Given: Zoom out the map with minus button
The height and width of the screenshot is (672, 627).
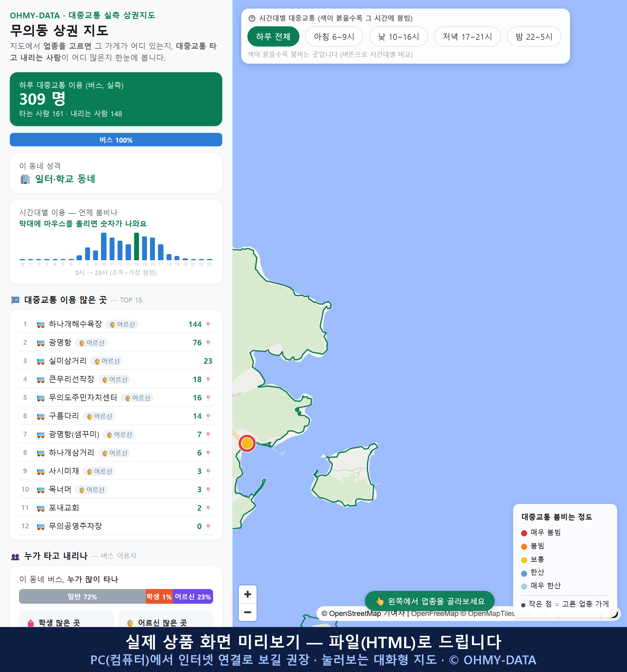Looking at the screenshot, I should tap(248, 612).
